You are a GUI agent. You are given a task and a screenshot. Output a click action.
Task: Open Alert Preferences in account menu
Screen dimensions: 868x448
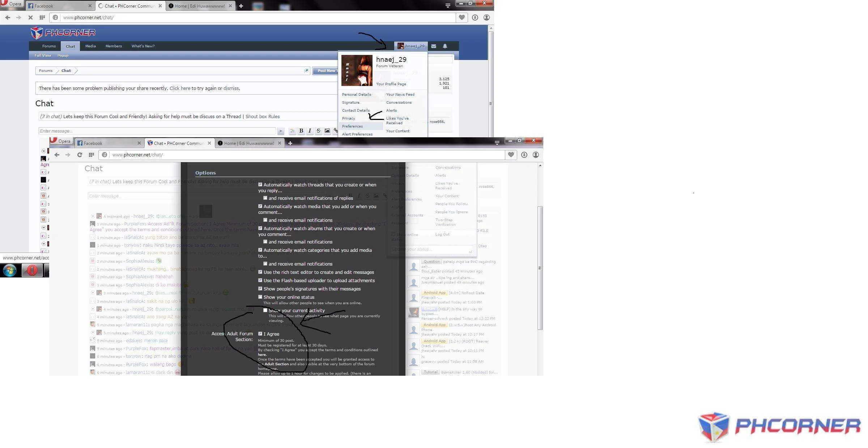(357, 134)
